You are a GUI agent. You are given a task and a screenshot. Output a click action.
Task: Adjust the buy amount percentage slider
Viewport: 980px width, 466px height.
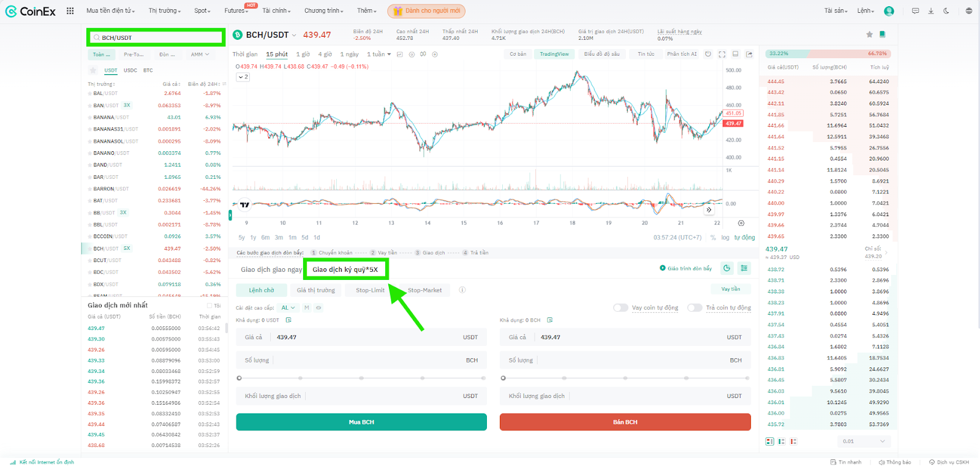[361, 378]
